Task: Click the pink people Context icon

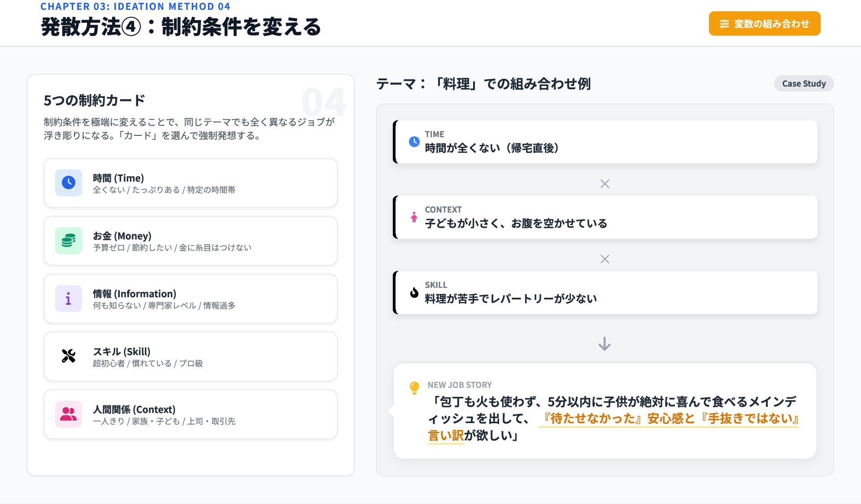Action: [69, 414]
